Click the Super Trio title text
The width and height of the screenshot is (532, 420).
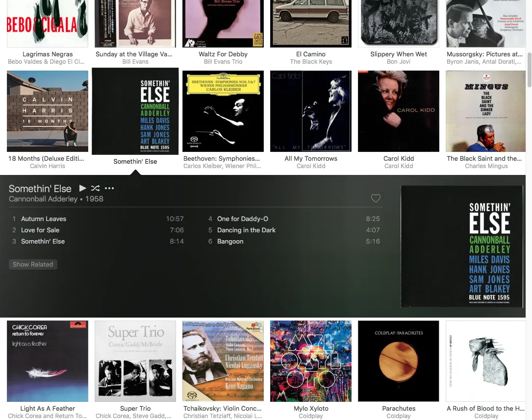135,408
